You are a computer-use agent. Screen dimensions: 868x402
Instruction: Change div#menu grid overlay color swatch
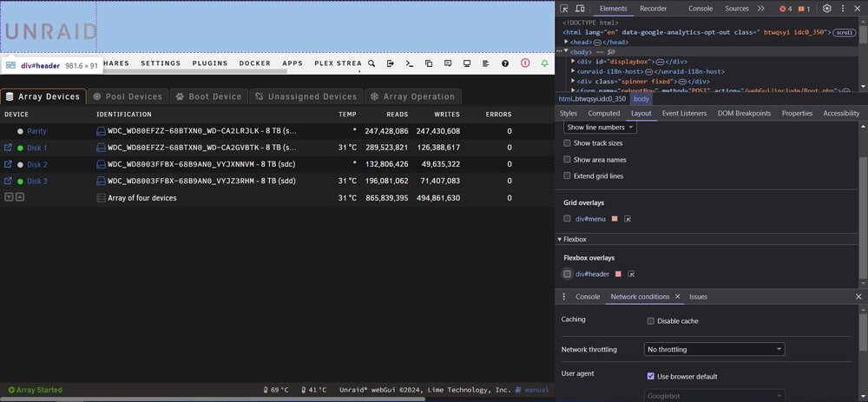point(615,219)
